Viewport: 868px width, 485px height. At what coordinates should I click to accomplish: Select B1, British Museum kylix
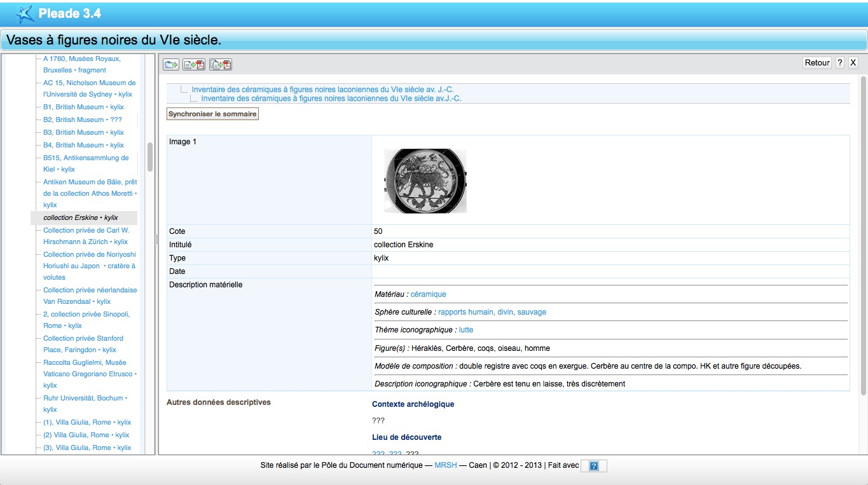click(x=83, y=107)
